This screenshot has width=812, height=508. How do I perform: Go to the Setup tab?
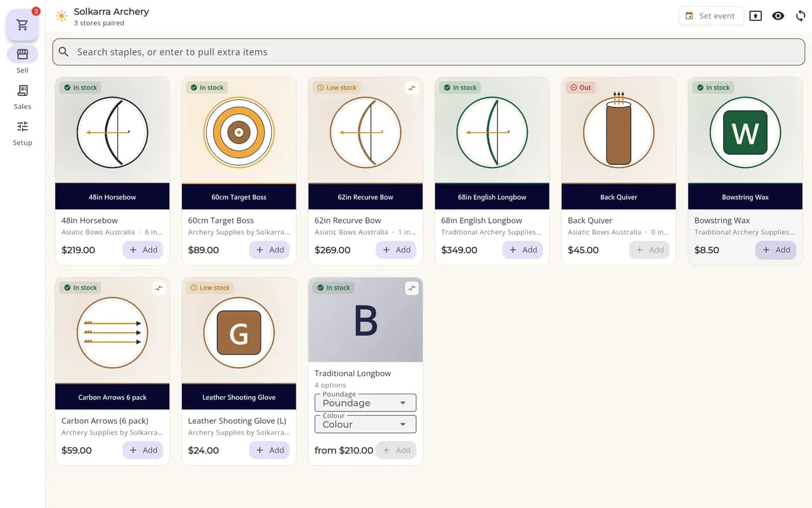(22, 133)
